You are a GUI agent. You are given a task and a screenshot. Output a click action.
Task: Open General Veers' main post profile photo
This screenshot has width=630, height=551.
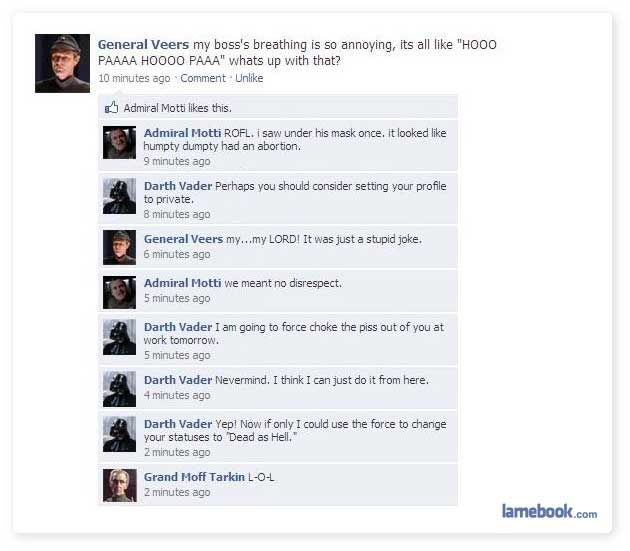[62, 63]
